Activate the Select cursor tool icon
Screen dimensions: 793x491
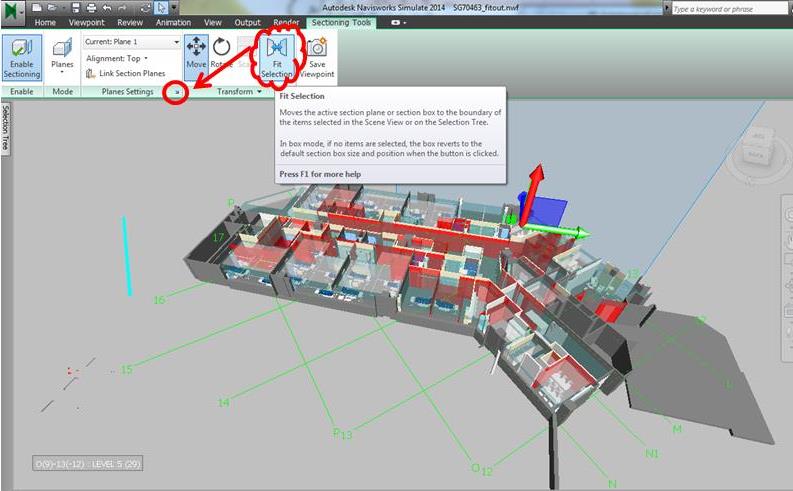[x=161, y=8]
